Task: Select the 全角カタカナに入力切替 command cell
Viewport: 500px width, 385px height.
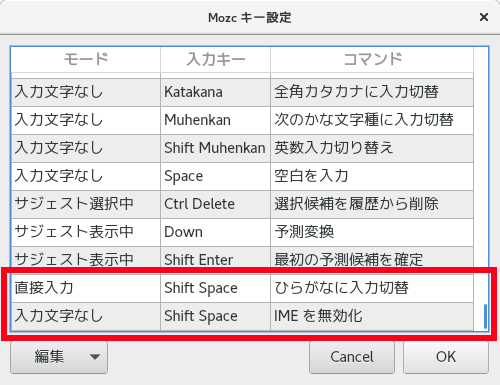Action: point(372,92)
